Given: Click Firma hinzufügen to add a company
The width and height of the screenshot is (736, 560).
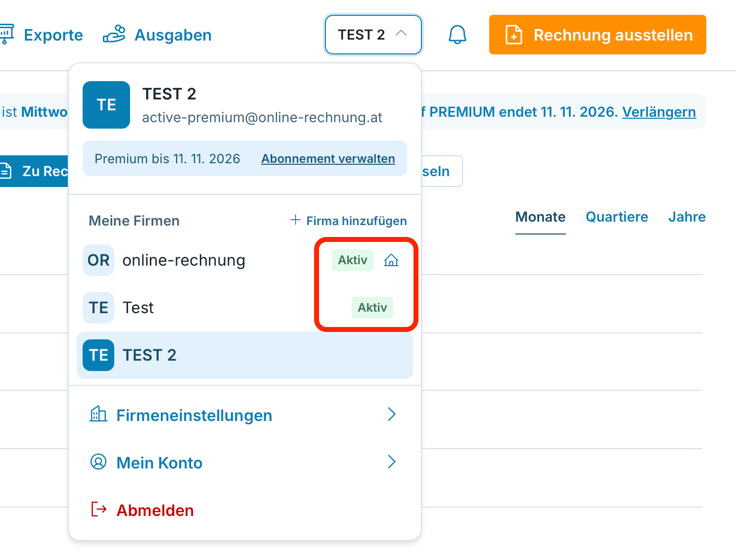Looking at the screenshot, I should pos(349,221).
